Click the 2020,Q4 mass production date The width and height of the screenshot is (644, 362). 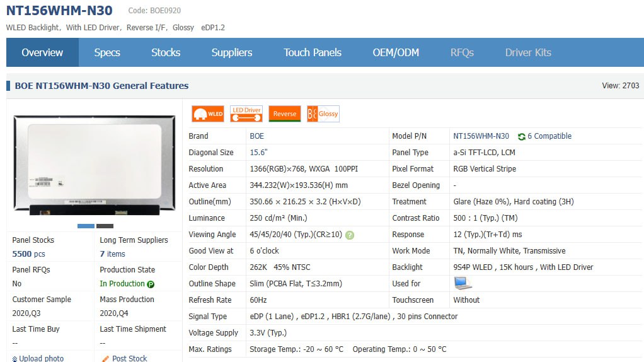pos(114,313)
